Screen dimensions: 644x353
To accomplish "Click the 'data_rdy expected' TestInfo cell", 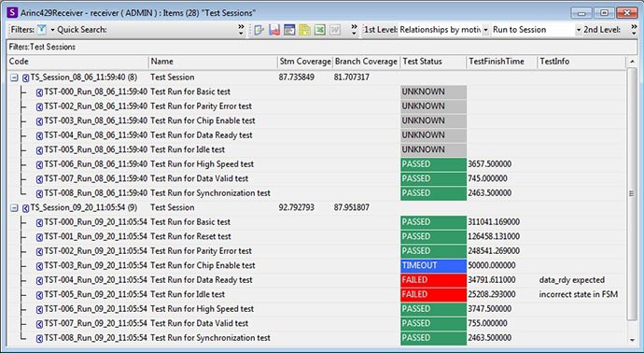I will pyautogui.click(x=572, y=280).
